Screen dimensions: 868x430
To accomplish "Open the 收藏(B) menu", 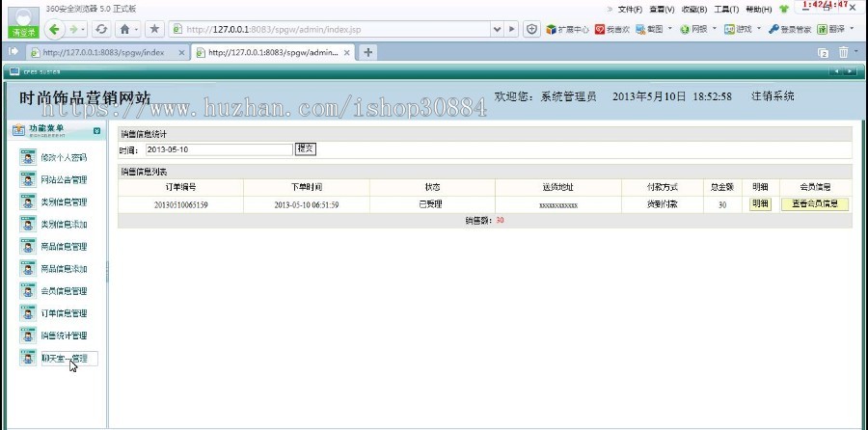I will point(694,10).
